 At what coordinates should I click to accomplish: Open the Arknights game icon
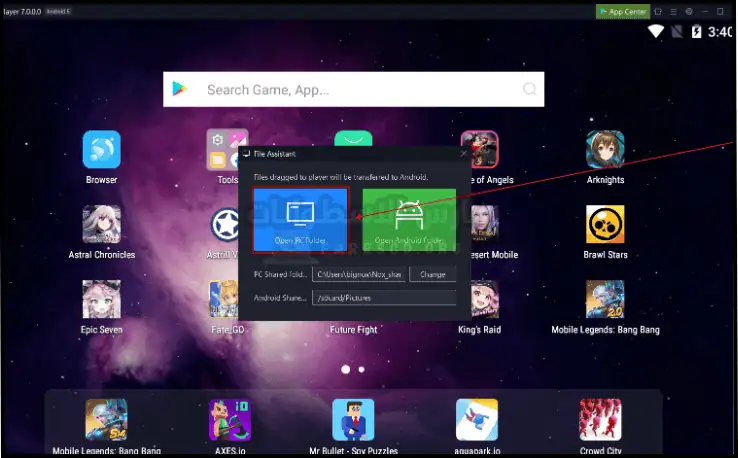click(x=605, y=150)
